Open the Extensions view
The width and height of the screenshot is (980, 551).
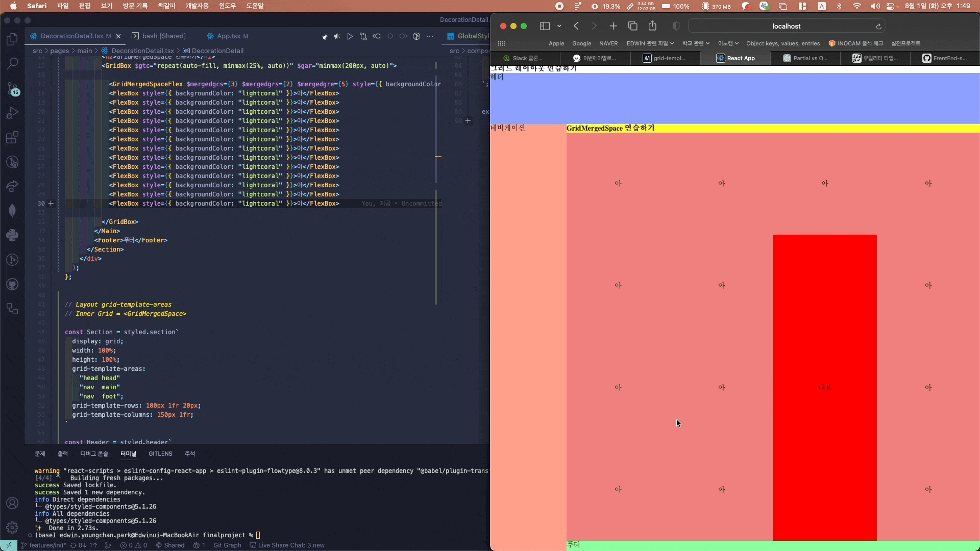pyautogui.click(x=12, y=137)
